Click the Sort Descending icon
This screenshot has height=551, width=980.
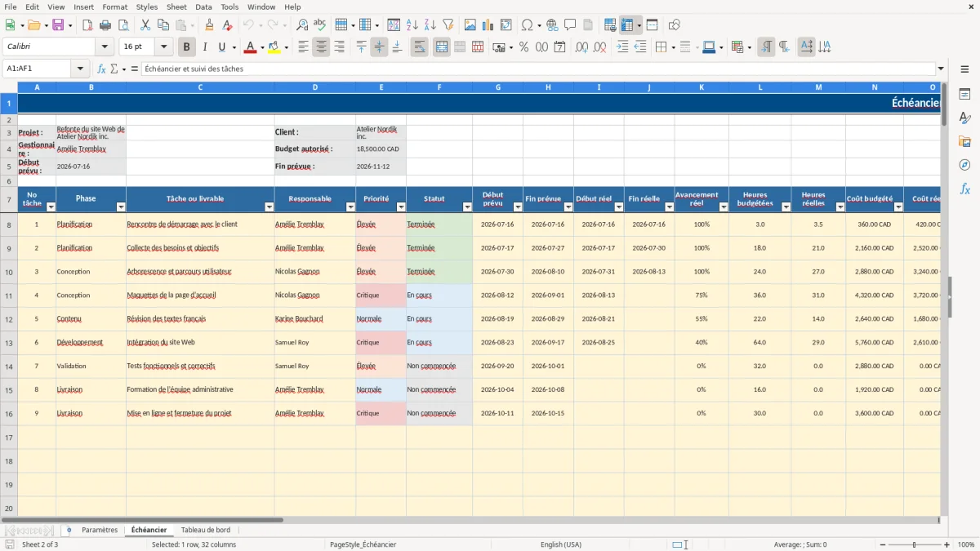(430, 25)
